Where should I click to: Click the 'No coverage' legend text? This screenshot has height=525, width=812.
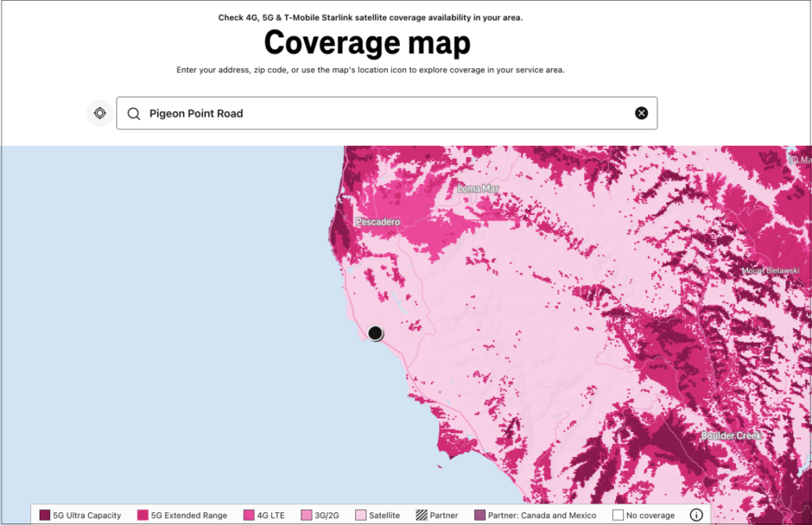point(650,515)
